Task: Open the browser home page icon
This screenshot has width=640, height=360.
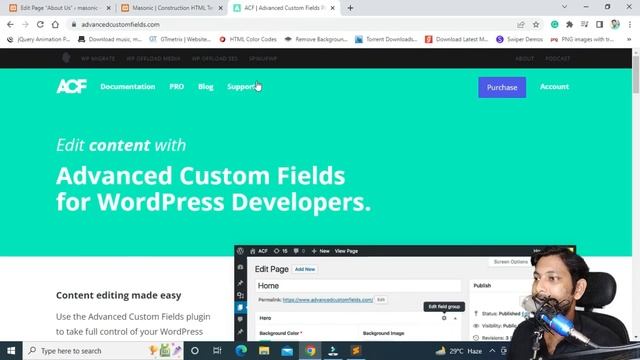Action: click(55, 24)
